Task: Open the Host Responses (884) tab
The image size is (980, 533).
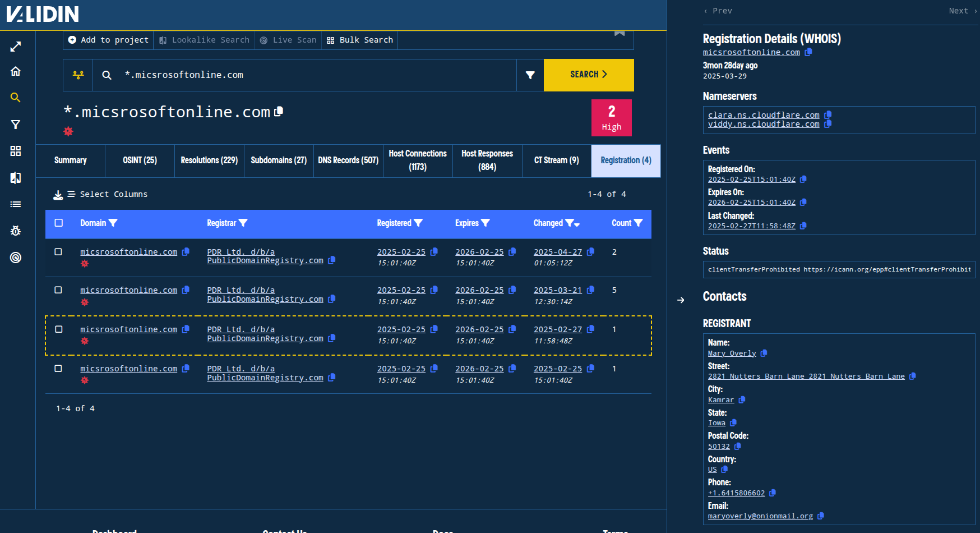Action: point(487,161)
